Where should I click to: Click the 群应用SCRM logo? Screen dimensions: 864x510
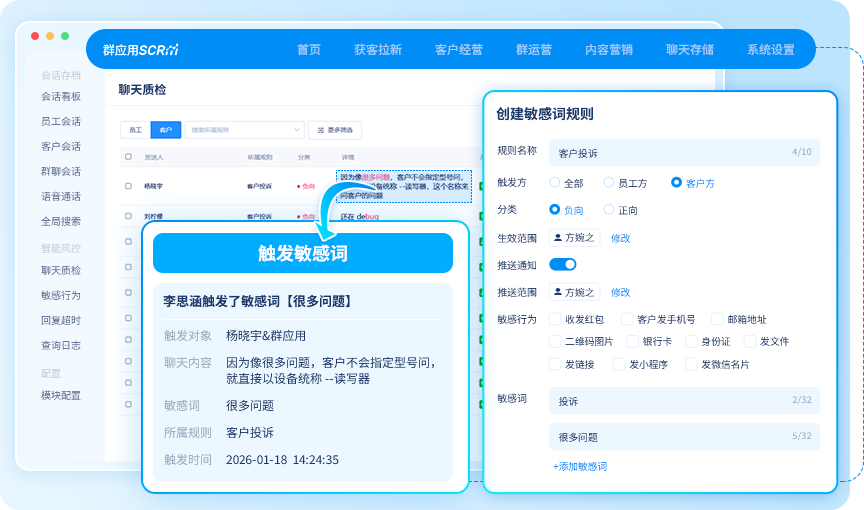click(x=141, y=50)
